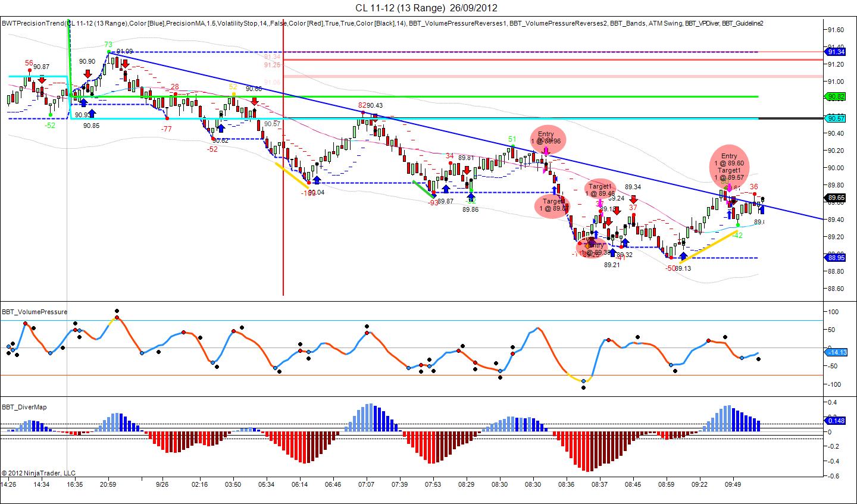The width and height of the screenshot is (857, 504).
Task: Click the 9/26 date label on time axis
Action: pyautogui.click(x=162, y=484)
